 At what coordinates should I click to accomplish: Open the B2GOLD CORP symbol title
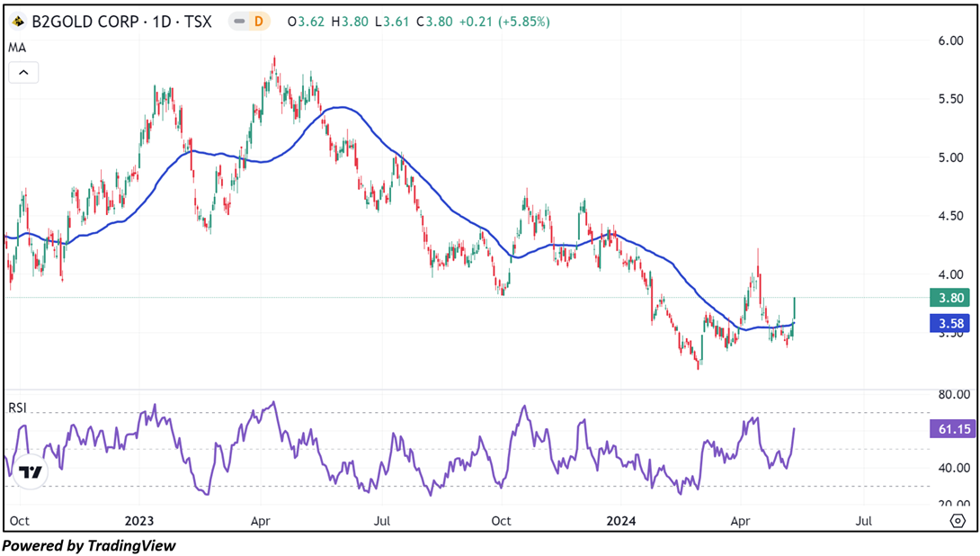[x=122, y=22]
